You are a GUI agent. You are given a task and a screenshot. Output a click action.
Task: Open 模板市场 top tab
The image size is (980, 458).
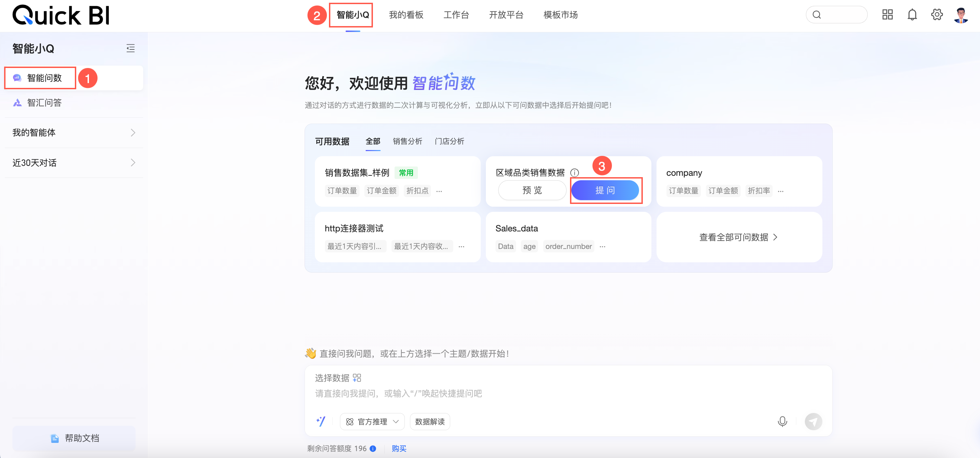(560, 15)
